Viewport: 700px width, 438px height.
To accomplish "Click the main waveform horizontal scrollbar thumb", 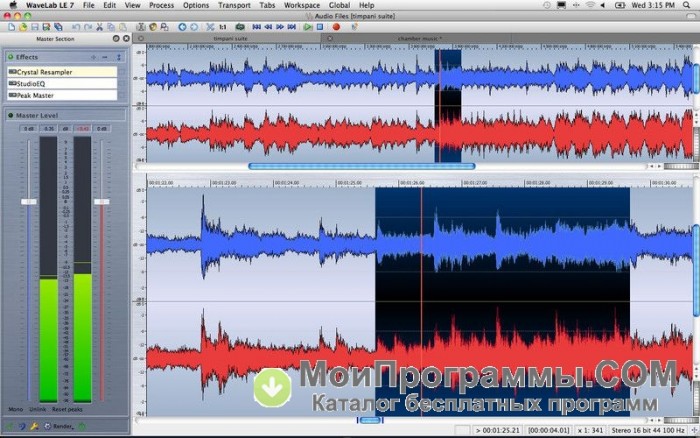I will 370,420.
